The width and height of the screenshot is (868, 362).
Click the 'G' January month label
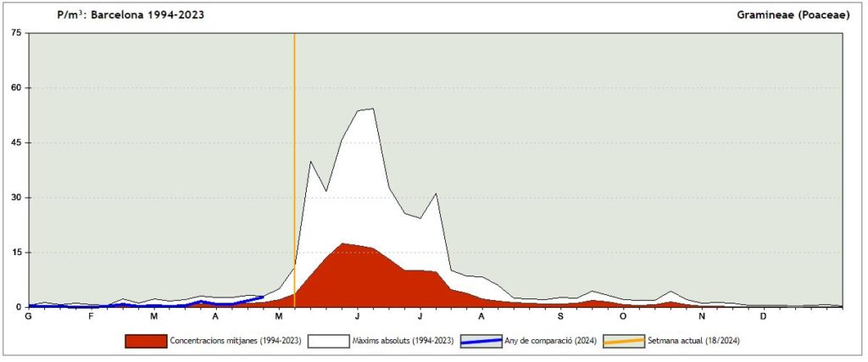(28, 316)
